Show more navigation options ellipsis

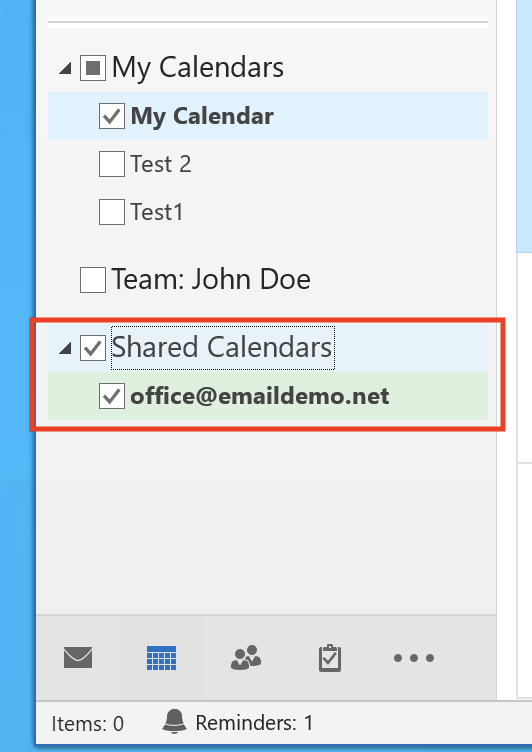coord(414,658)
